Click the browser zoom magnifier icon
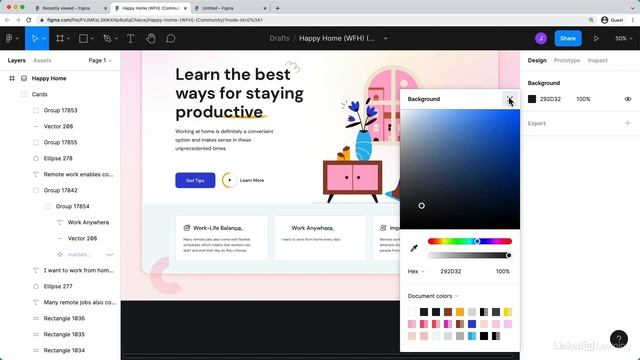The width and height of the screenshot is (640, 360). pyautogui.click(x=591, y=20)
